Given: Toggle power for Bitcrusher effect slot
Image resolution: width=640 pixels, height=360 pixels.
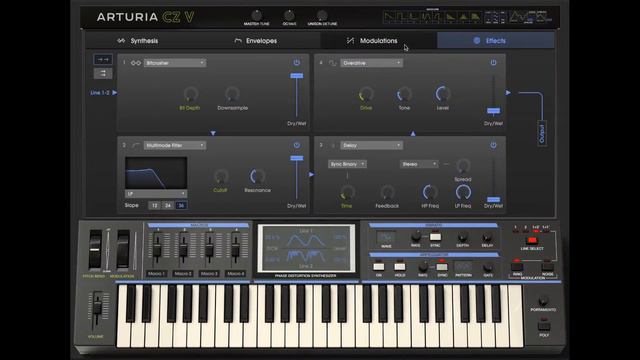Looking at the screenshot, I should 297,62.
